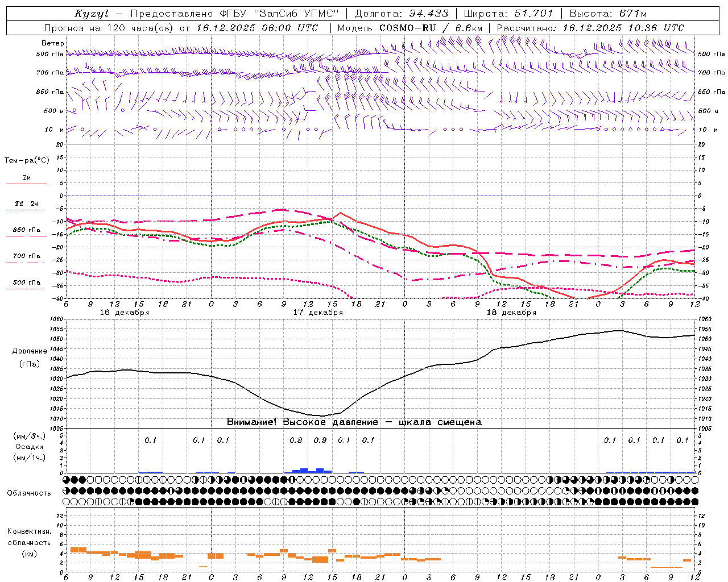Click the "(км)" unit label under convective cloudiness

tap(29, 554)
